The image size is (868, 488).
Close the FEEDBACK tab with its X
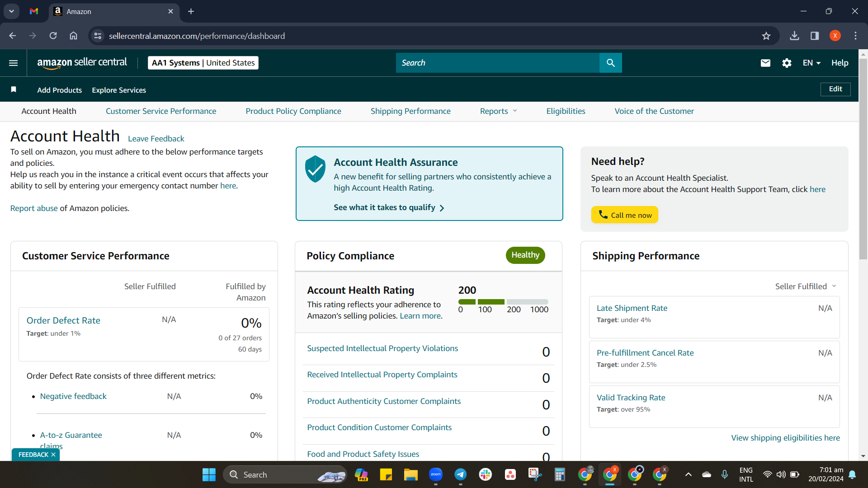click(x=53, y=455)
